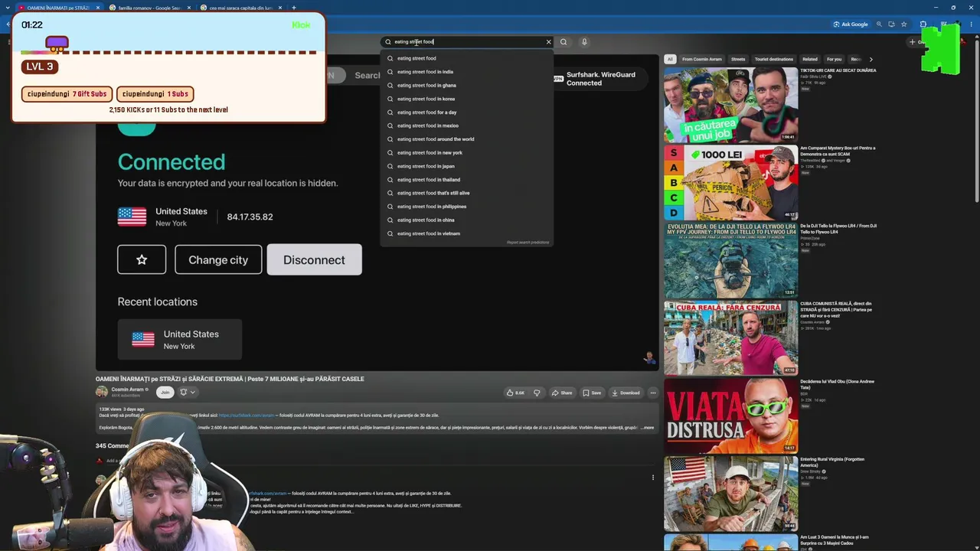Screen dimensions: 980x551
Task: Choose suggestion eating street food in mexico
Action: 466,126
